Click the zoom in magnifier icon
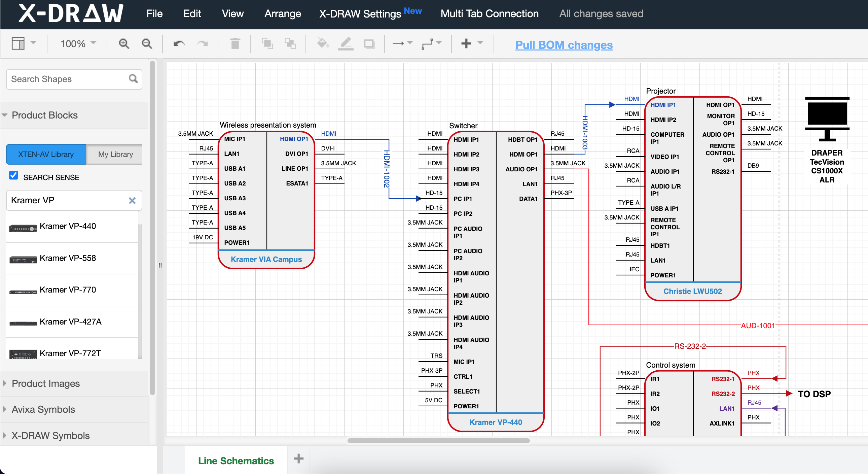868x474 pixels. coord(124,44)
